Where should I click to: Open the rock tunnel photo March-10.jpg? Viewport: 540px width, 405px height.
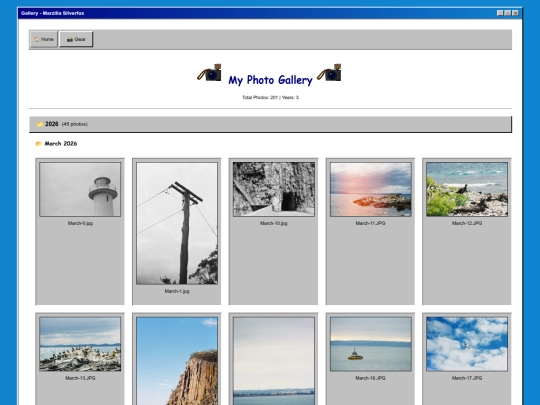(274, 189)
